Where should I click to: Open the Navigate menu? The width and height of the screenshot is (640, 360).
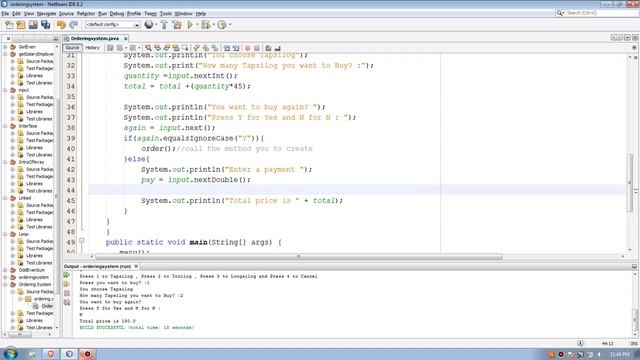click(x=46, y=13)
